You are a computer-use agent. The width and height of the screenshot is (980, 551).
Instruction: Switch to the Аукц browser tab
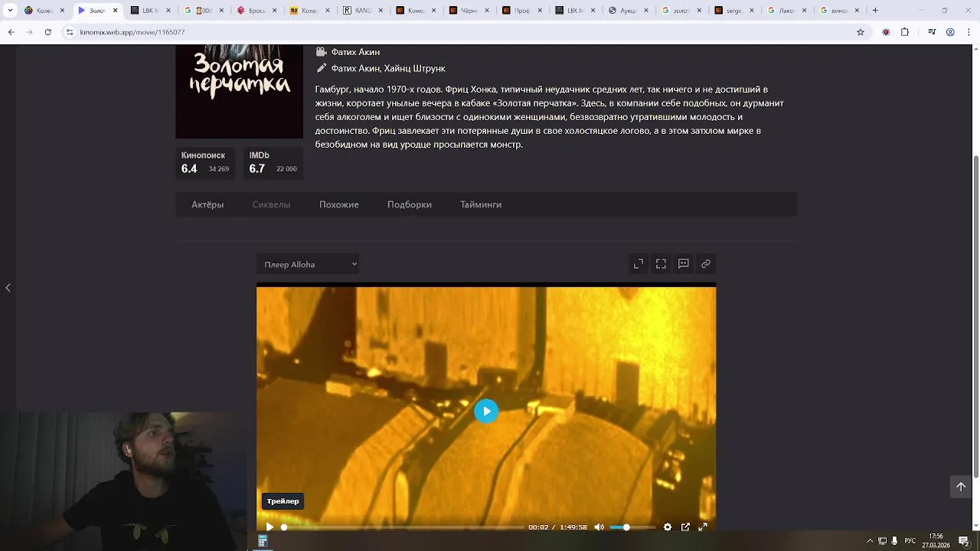pos(627,11)
